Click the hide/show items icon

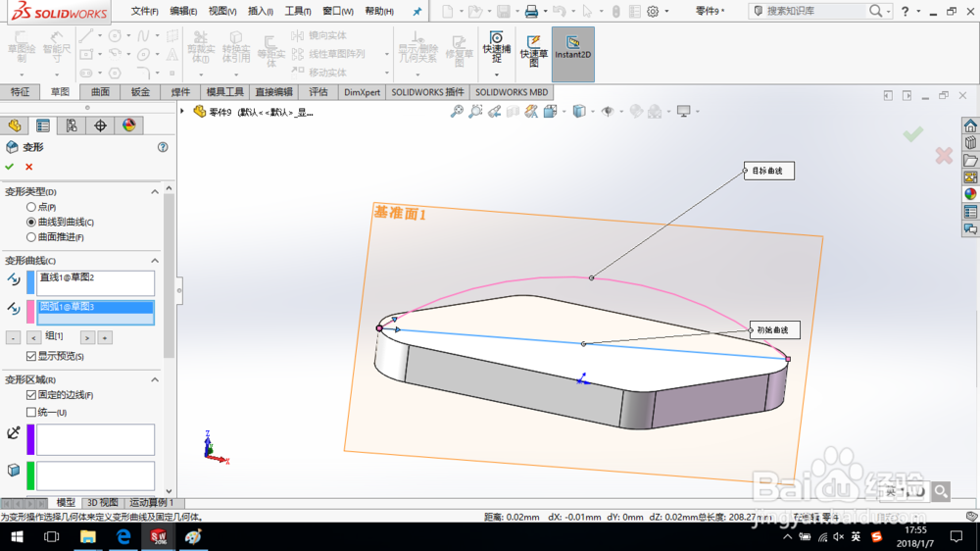click(x=607, y=112)
